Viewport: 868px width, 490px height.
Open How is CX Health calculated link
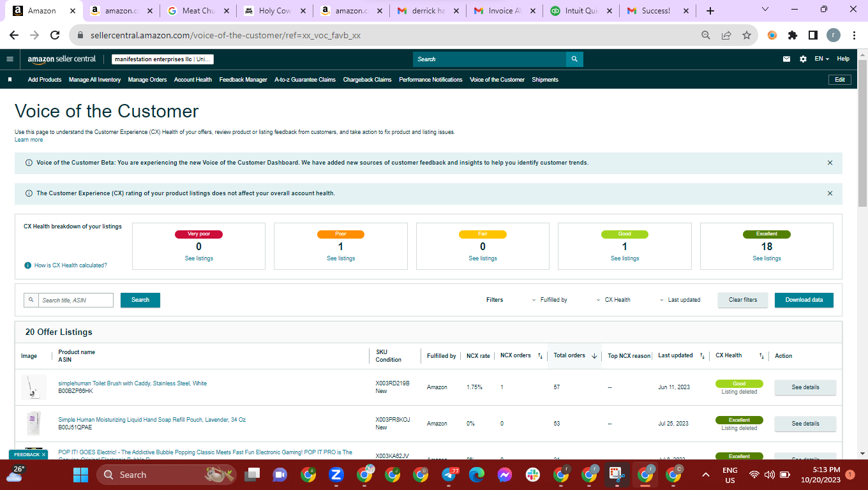click(70, 265)
